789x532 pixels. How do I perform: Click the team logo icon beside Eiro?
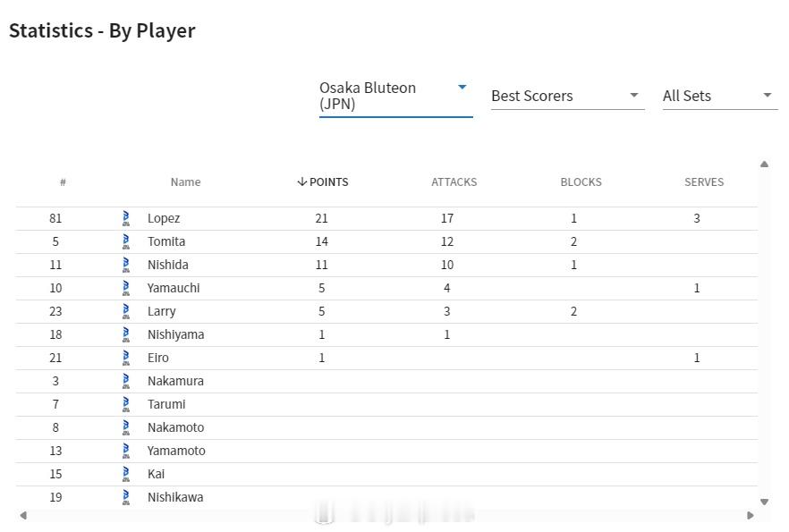click(x=126, y=358)
